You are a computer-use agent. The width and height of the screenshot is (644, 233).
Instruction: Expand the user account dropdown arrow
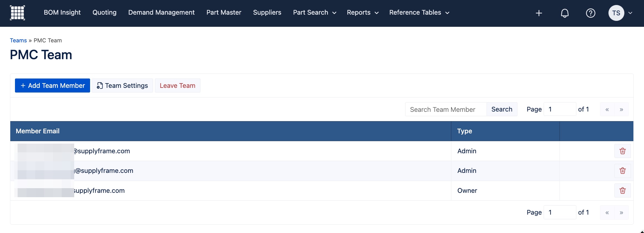pos(630,13)
